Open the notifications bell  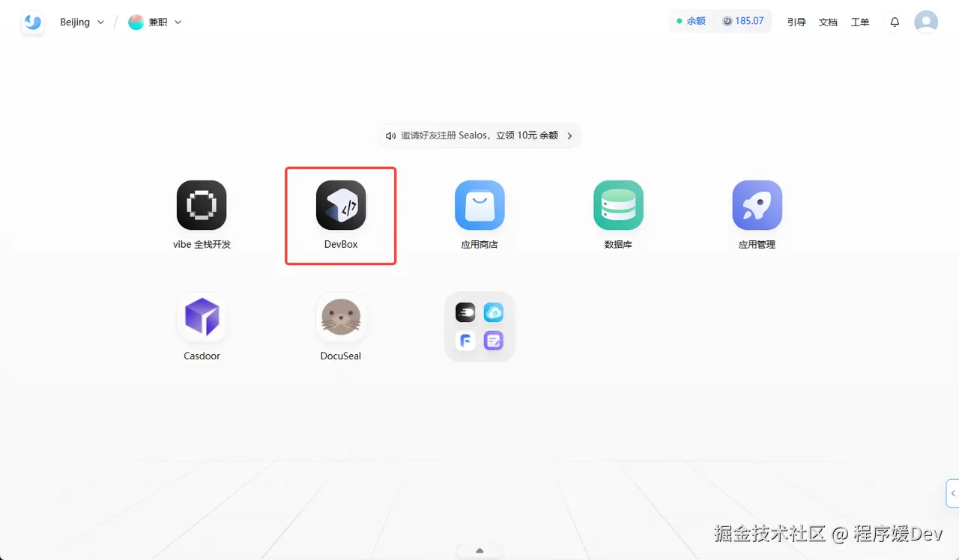coord(895,22)
